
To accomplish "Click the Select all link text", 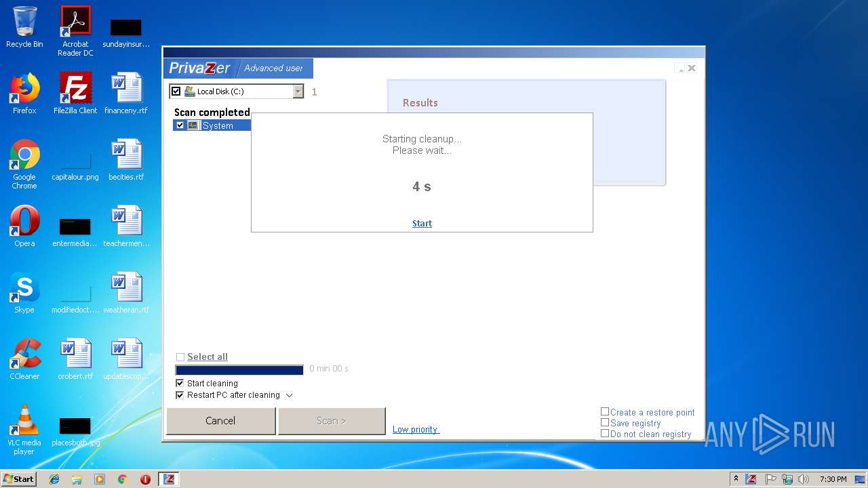I will [208, 357].
